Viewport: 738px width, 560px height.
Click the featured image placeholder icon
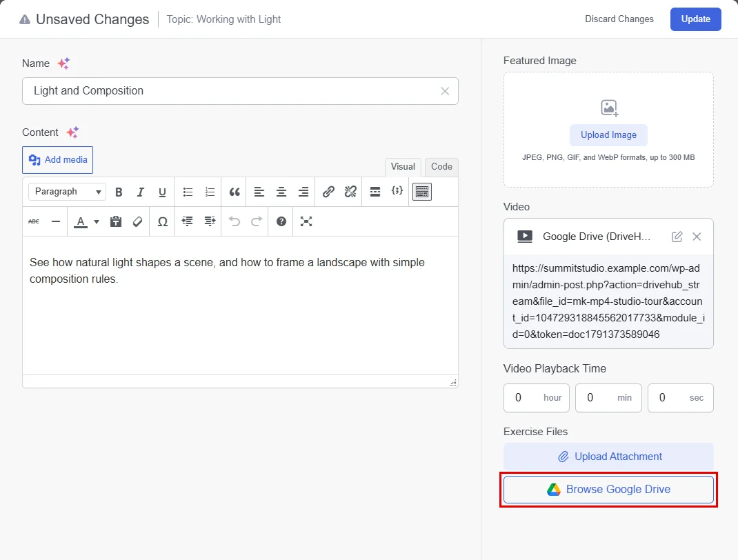pos(609,108)
